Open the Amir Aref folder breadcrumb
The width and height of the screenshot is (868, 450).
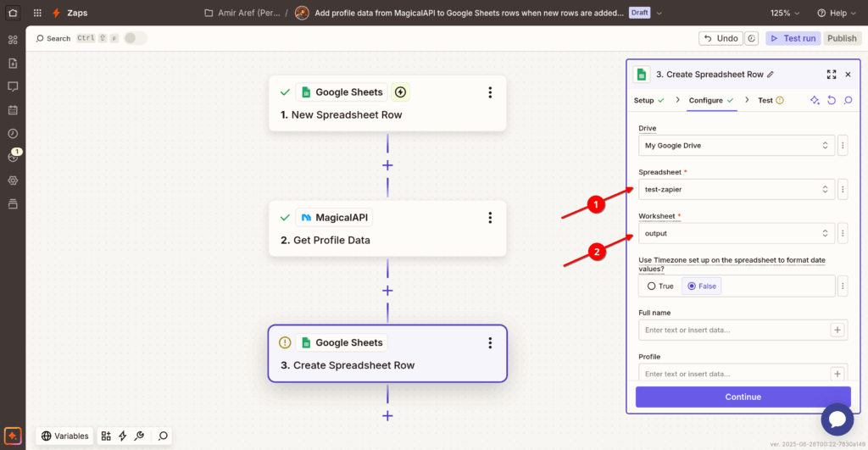pyautogui.click(x=248, y=13)
